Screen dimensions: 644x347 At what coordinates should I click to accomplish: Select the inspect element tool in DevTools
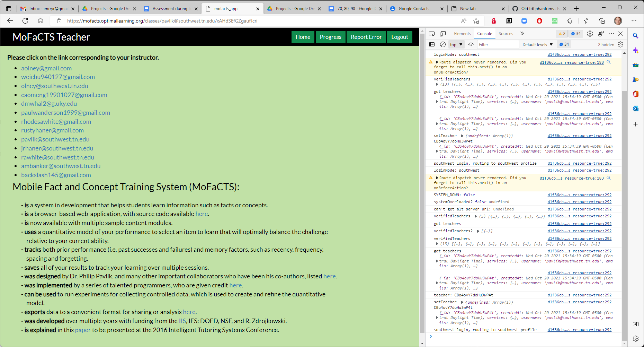[x=431, y=33]
